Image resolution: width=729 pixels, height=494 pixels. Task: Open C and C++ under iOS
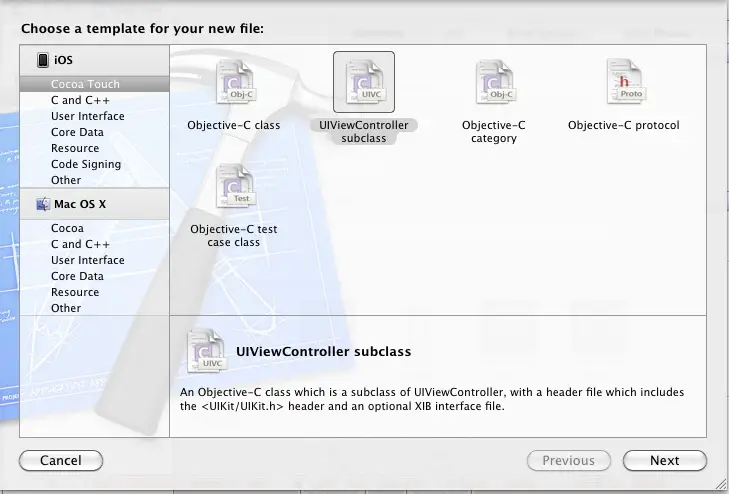[x=80, y=100]
